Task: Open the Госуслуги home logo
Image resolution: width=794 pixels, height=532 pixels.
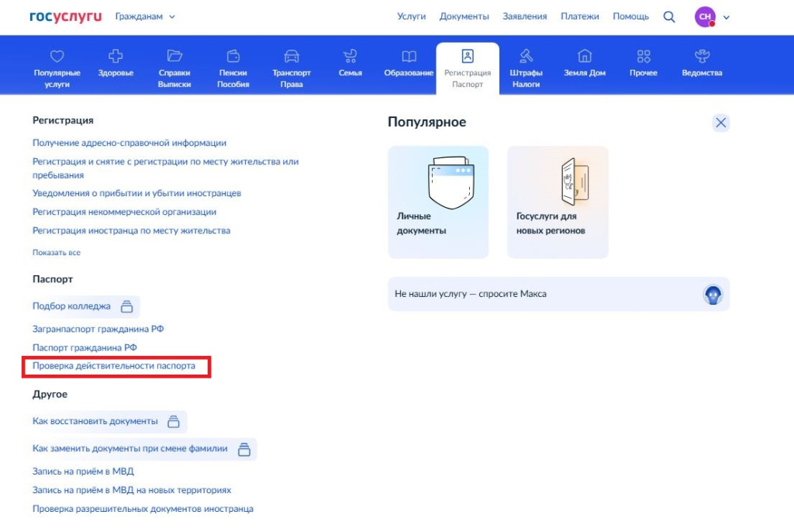Action: 65,16
